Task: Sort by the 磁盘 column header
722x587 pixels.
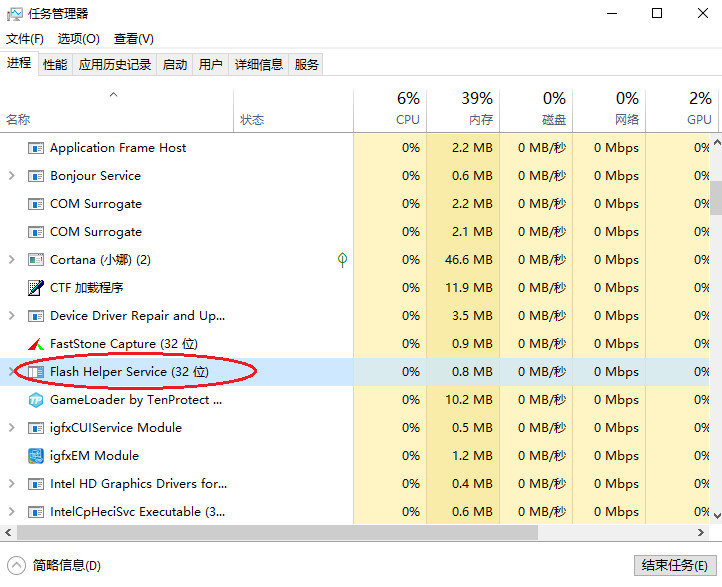Action: click(x=536, y=110)
